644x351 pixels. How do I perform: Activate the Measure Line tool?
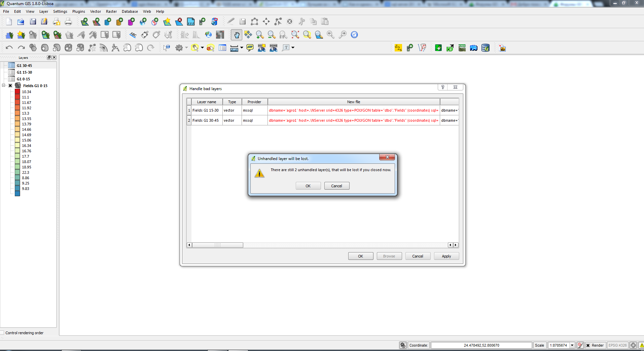coord(234,48)
